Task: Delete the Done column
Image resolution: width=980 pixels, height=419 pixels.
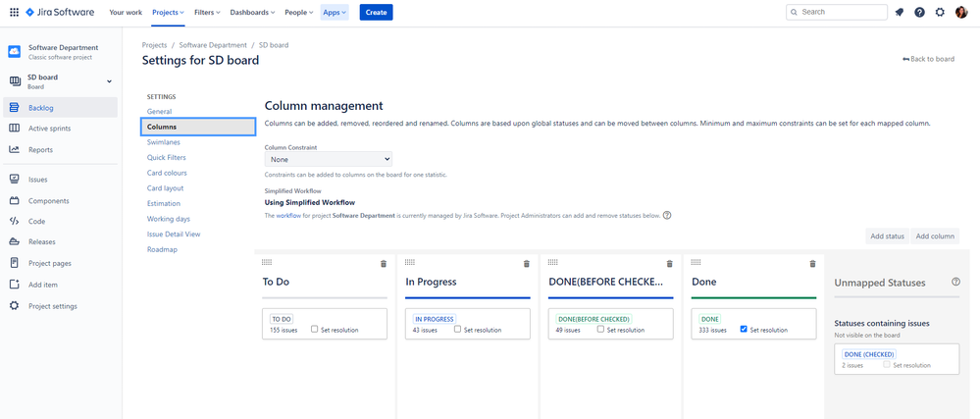Action: (x=812, y=264)
